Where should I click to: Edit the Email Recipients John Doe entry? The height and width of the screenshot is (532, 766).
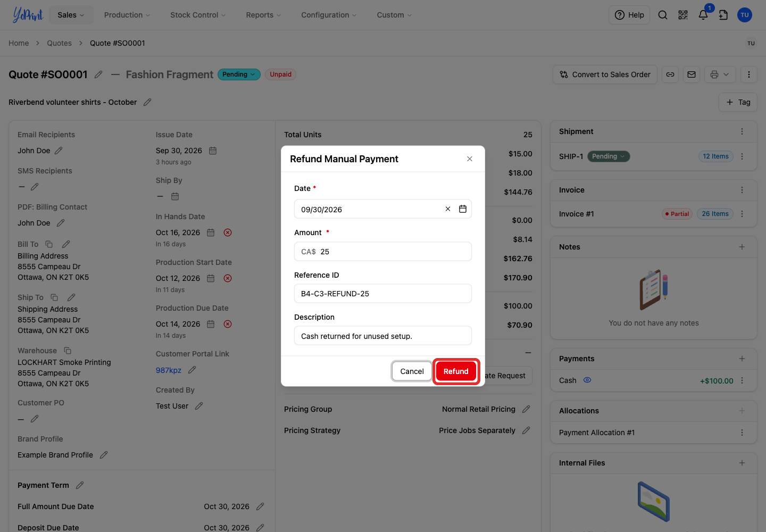pyautogui.click(x=59, y=151)
